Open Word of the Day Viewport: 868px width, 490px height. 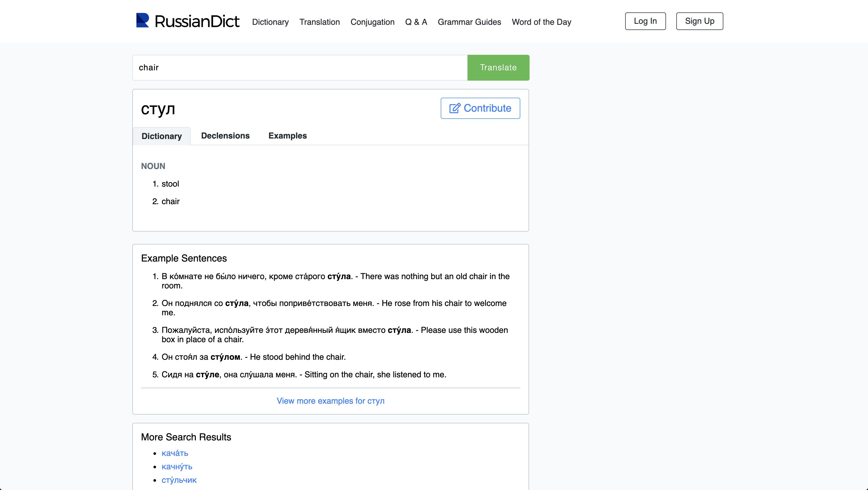pos(541,22)
